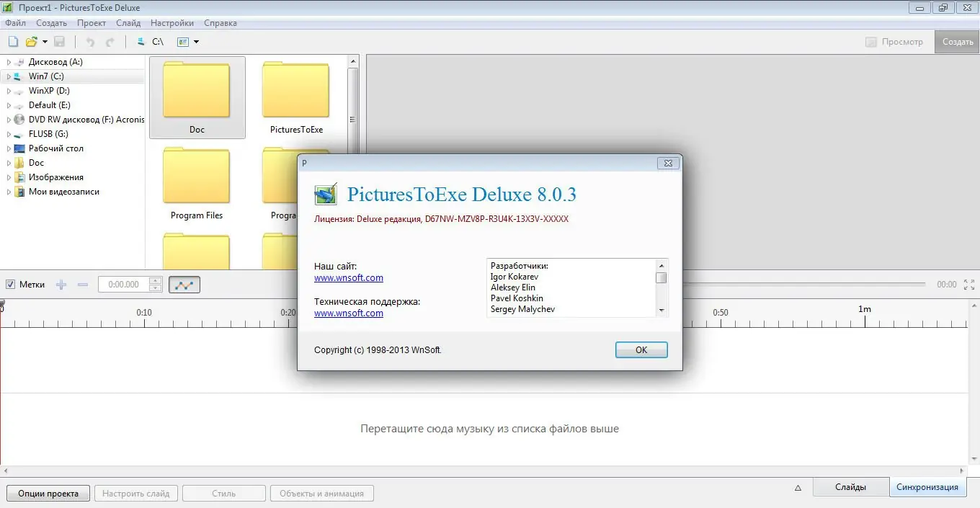Click the 0:10 mark on timeline ruler
The width and height of the screenshot is (980, 508).
tap(144, 313)
